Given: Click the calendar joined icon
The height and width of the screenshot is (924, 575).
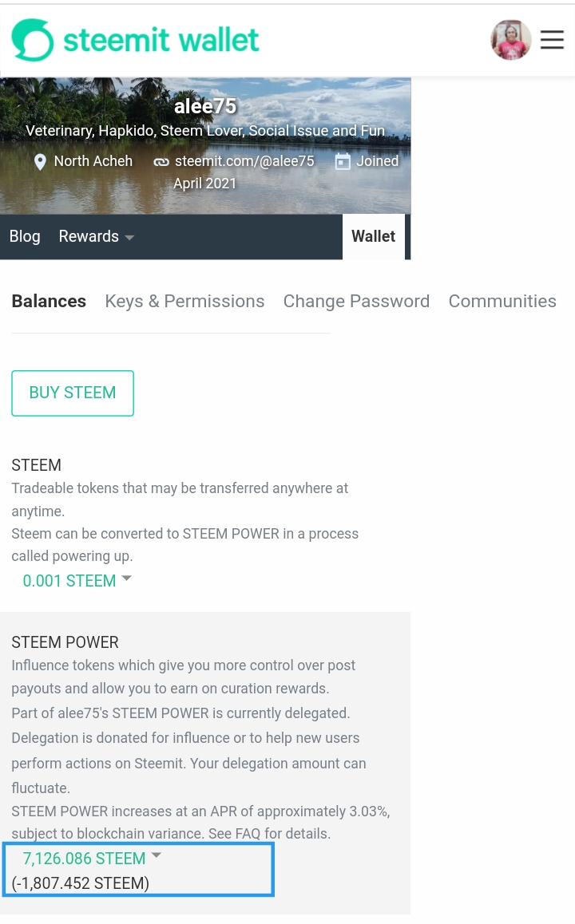Looking at the screenshot, I should coord(343,162).
